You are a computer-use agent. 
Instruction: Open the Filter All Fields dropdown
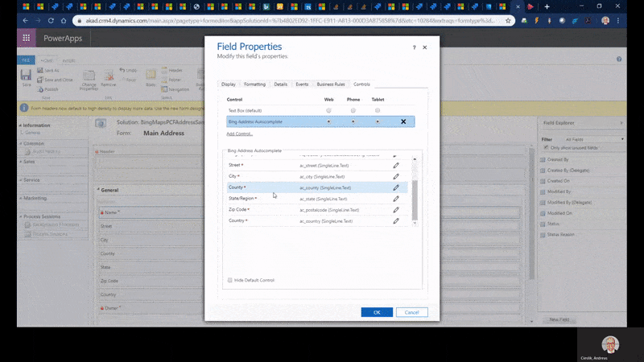point(594,139)
